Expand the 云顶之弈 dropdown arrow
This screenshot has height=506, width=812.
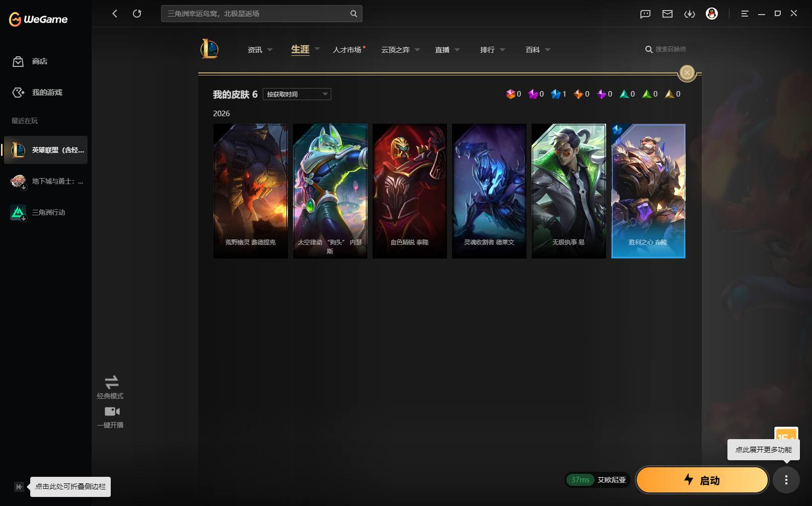[417, 50]
